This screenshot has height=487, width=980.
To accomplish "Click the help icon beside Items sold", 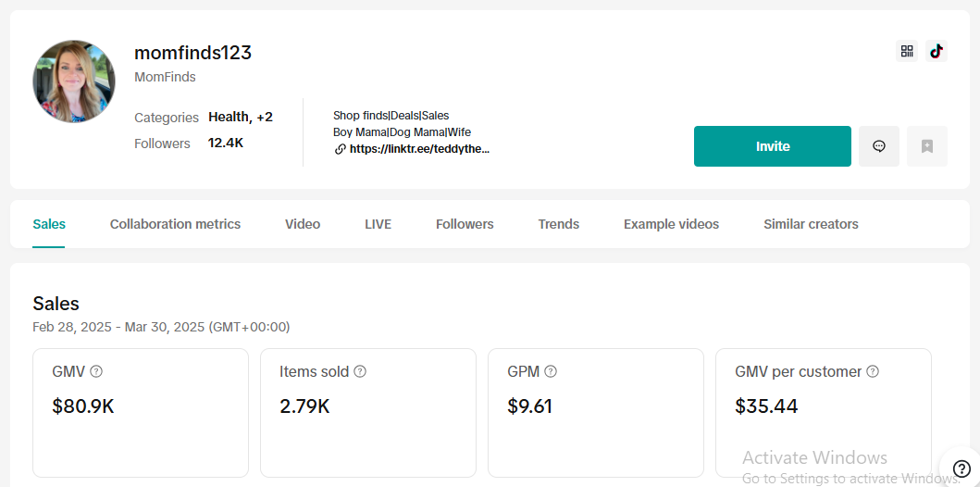I will [360, 371].
